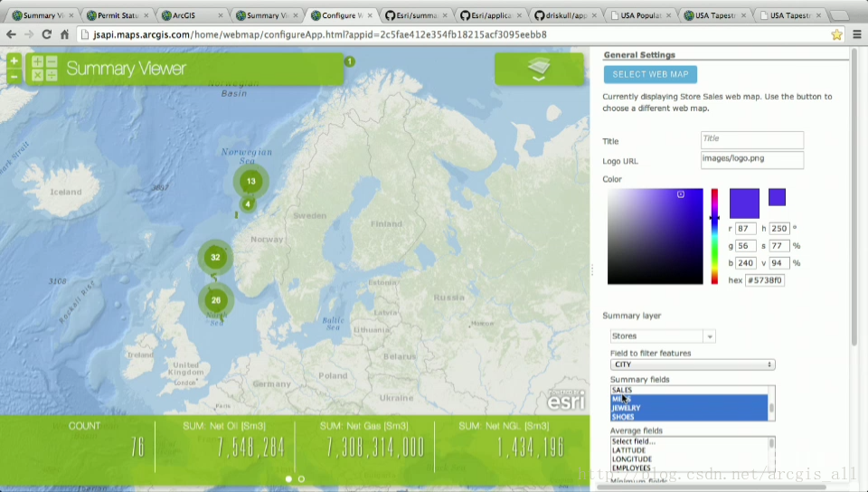
Task: Click the saturation (s) value field
Action: (778, 246)
